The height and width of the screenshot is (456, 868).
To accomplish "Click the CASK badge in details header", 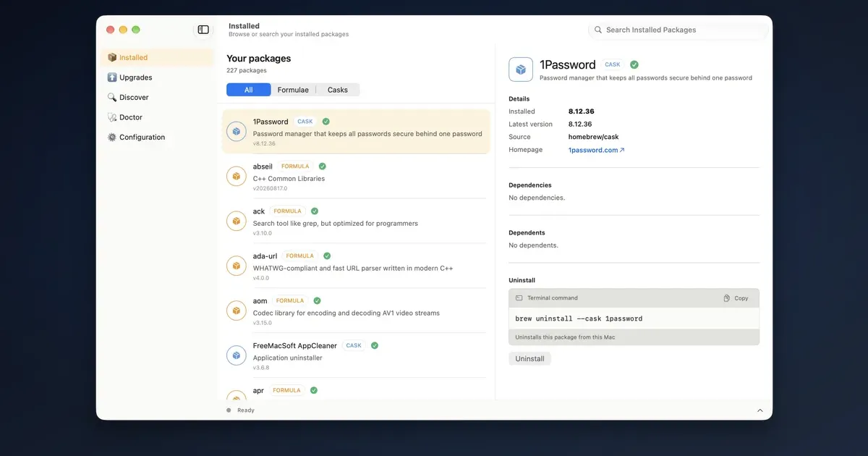I will click(613, 64).
